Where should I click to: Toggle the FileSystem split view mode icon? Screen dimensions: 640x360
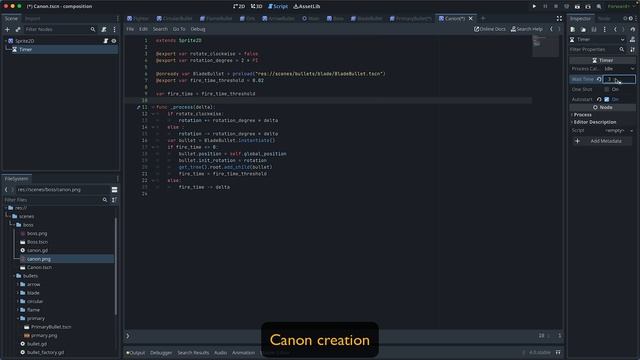pos(114,190)
